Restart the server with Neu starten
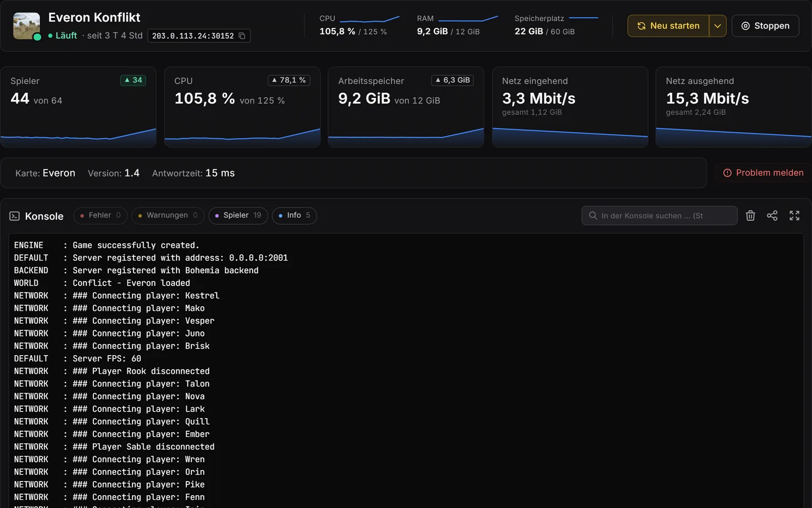 (668, 26)
